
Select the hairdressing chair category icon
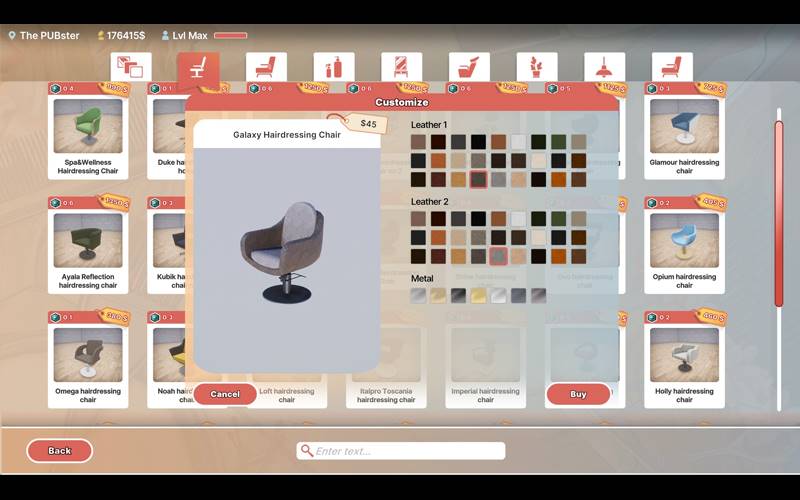[198, 69]
